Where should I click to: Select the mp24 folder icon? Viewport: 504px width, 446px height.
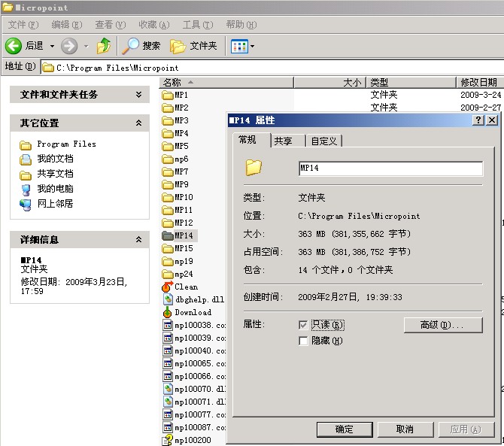point(168,274)
